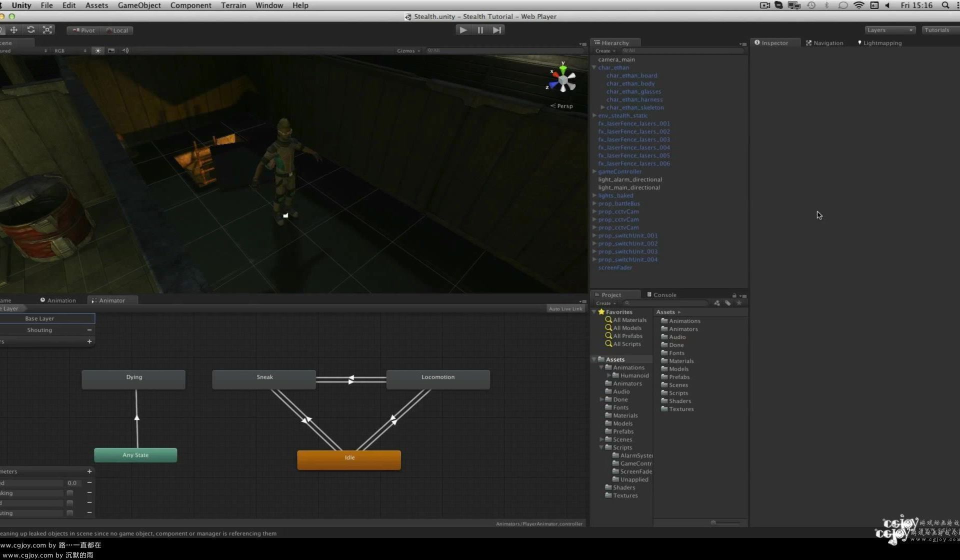The width and height of the screenshot is (960, 560).
Task: Toggle Project panel lock icon
Action: coord(734,295)
